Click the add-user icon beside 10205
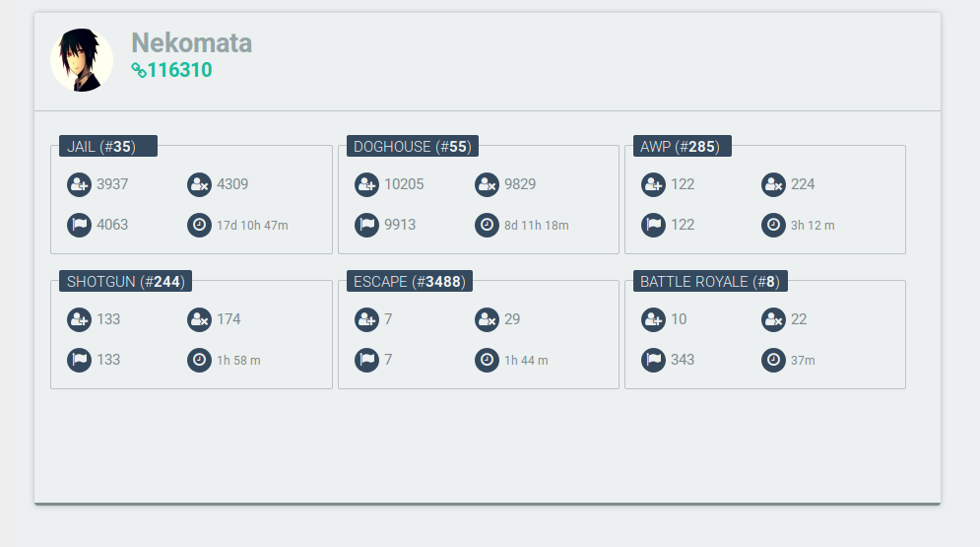This screenshot has height=547, width=980. [366, 184]
